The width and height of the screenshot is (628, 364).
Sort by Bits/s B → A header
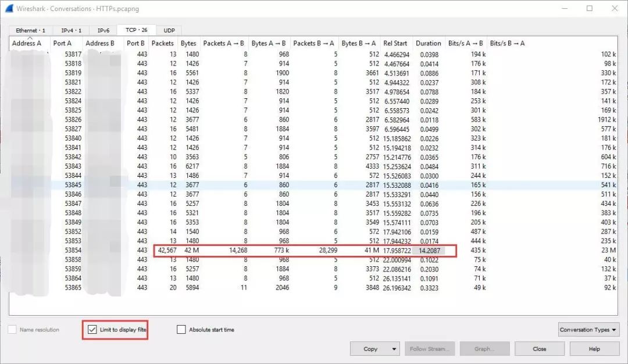tap(508, 43)
